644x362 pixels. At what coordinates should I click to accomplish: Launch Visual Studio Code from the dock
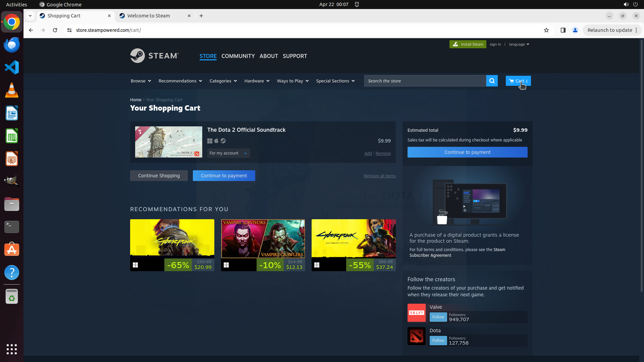click(12, 67)
